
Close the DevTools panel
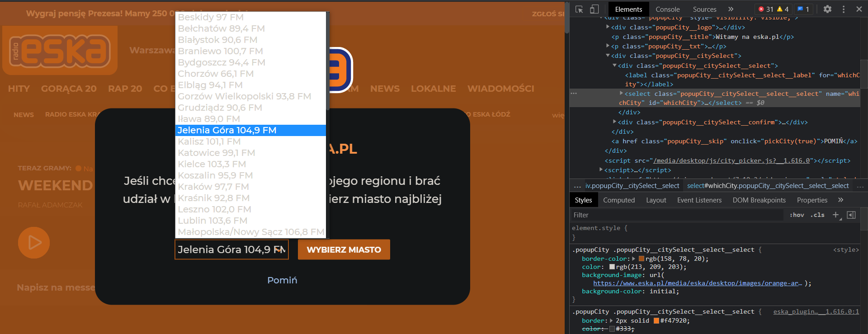coord(859,9)
